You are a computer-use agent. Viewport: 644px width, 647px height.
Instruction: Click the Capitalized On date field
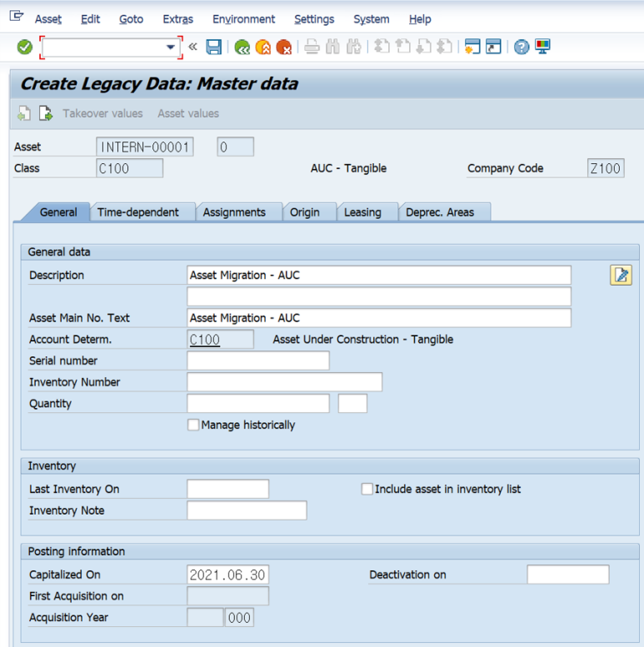tap(228, 575)
